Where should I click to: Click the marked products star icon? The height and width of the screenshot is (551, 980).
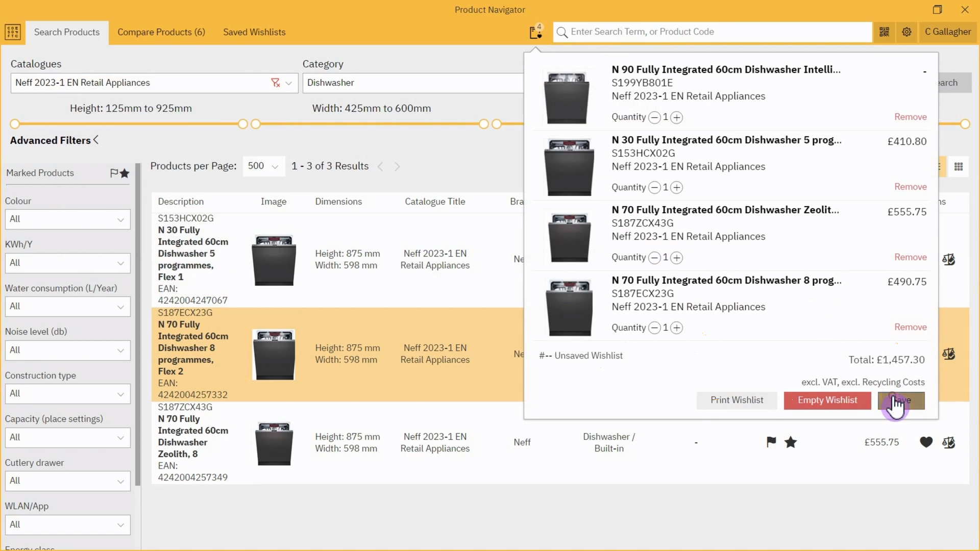coord(125,173)
